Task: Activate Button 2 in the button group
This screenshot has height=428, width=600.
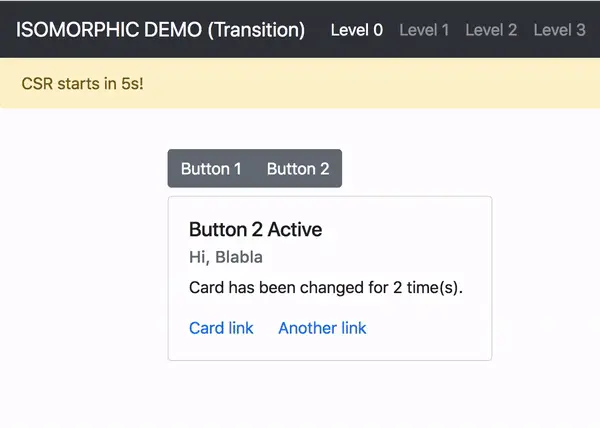Action: (x=298, y=169)
